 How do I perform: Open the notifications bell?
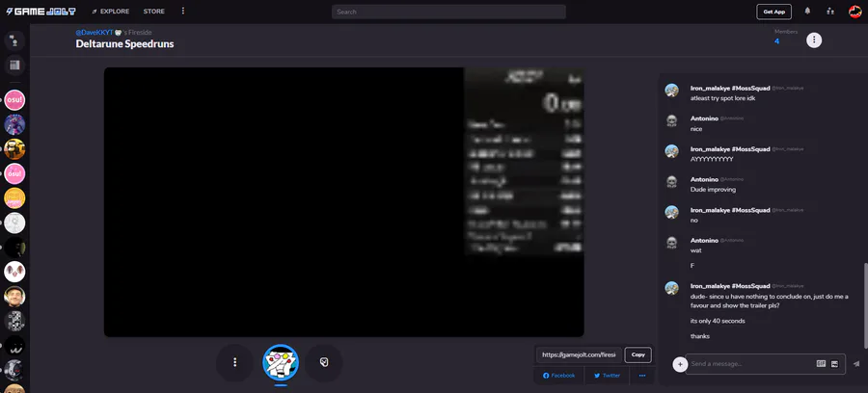[x=807, y=11]
